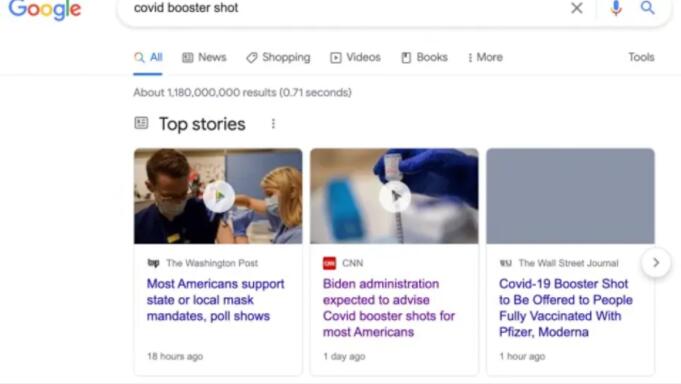Start voice search with microphone icon

tap(616, 8)
